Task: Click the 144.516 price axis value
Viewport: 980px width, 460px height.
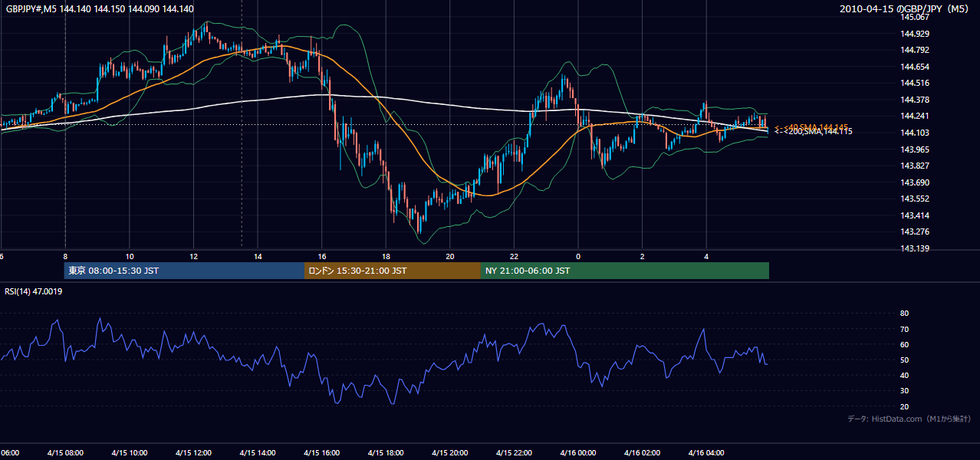Action: tap(915, 84)
